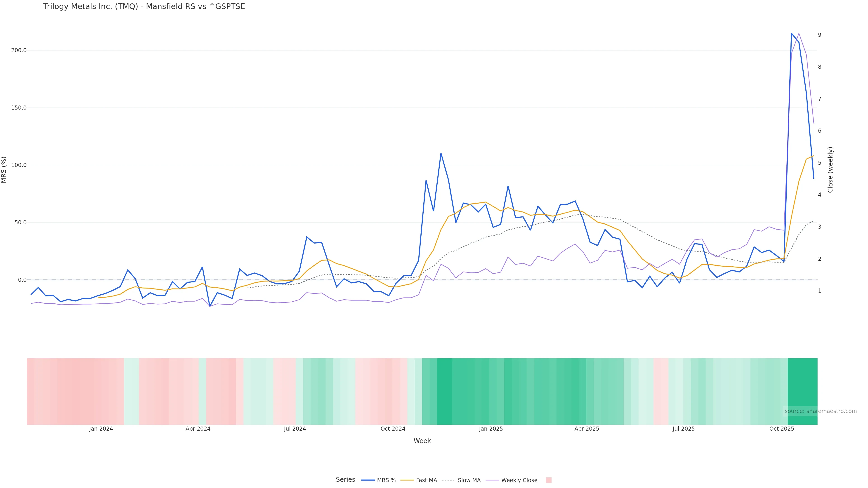Click the unlabeled pink legend swatch
This screenshot has height=488, width=868.
coord(549,480)
